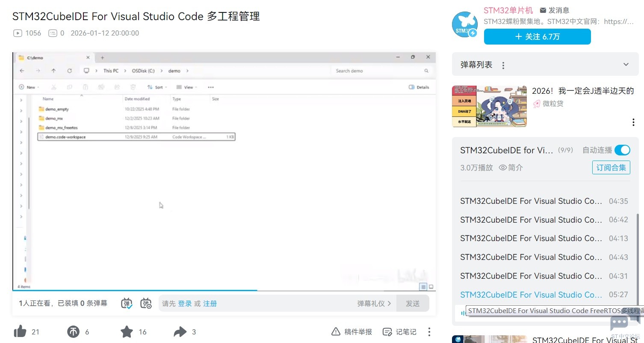Viewport: 644px width, 343px height.
Task: Sort by the Type column header
Action: [x=177, y=99]
